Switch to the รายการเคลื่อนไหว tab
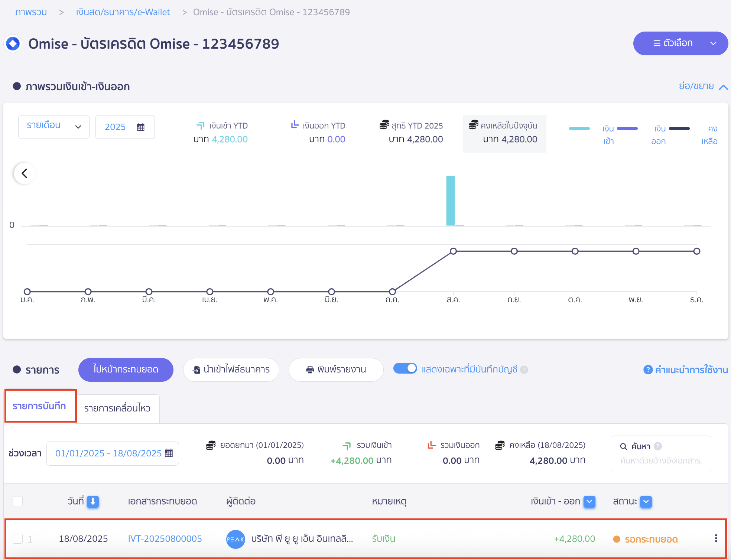Screen dimensions: 731x560 click(117, 408)
